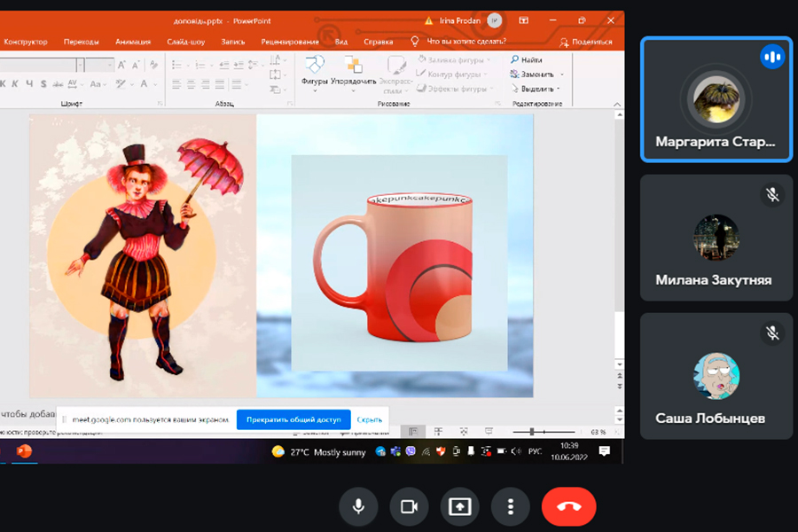Click Прекратить общий доступ button
The image size is (798, 532).
pyautogui.click(x=293, y=419)
